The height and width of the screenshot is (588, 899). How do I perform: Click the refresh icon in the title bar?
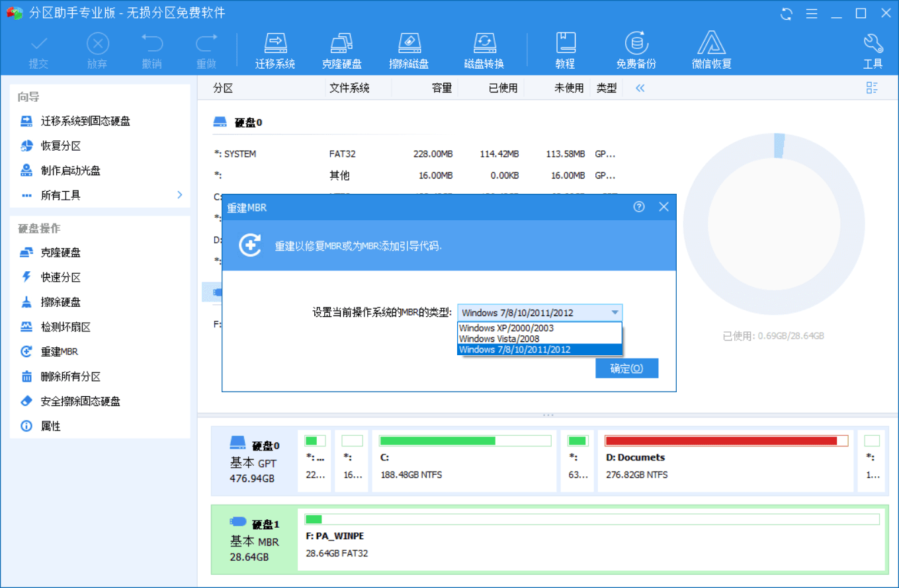coord(787,13)
